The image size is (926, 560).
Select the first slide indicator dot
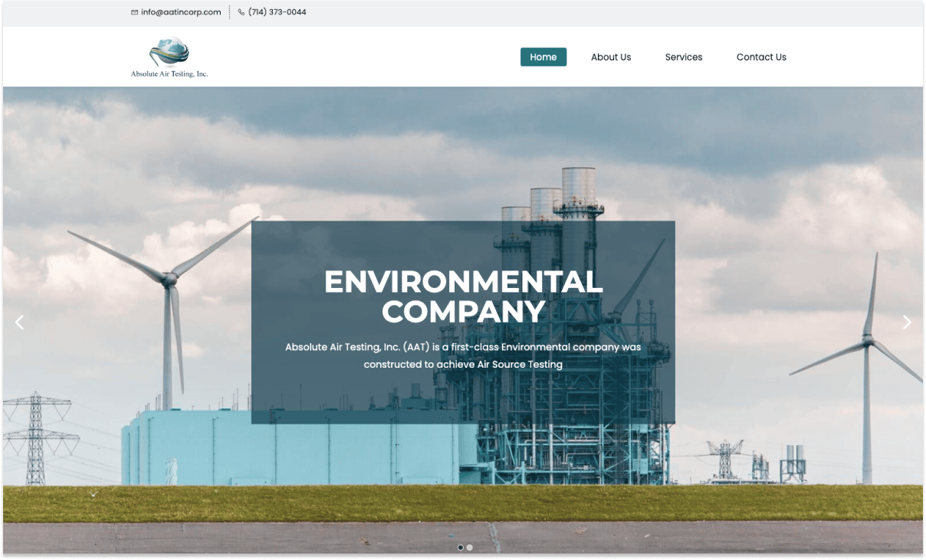[x=460, y=547]
